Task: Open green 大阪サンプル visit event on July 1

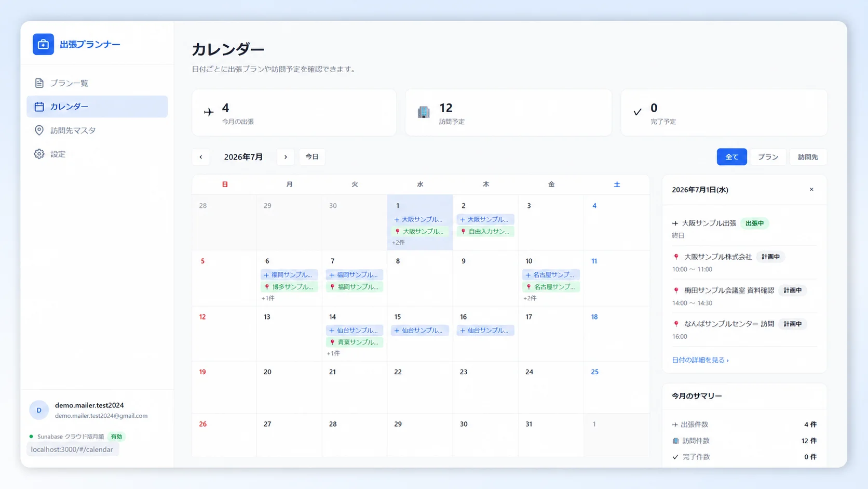Action: [x=420, y=232]
